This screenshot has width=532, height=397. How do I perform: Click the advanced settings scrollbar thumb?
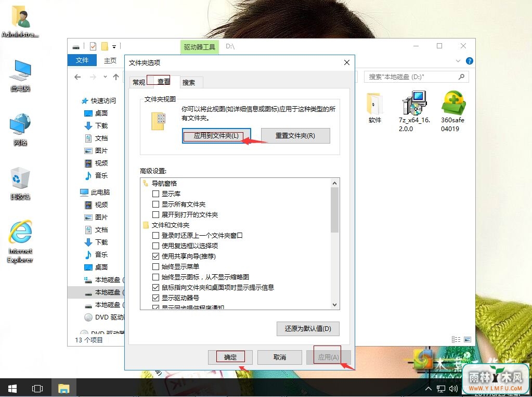(334, 210)
